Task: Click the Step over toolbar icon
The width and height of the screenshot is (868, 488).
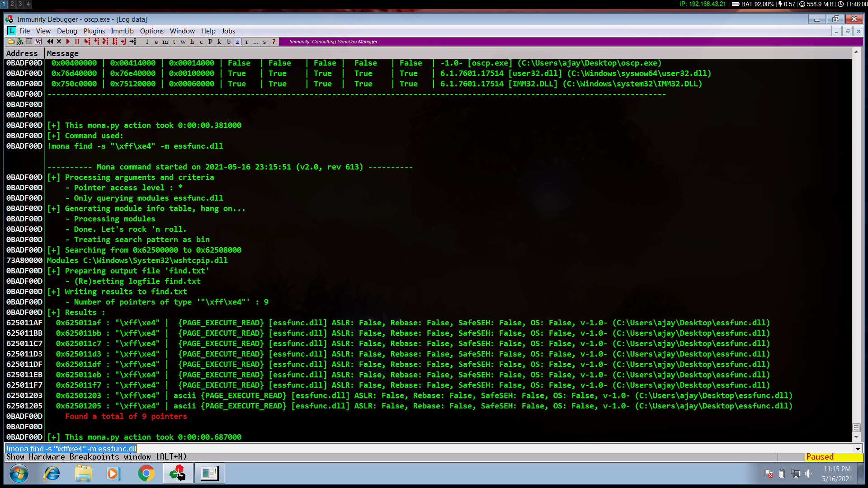Action: pyautogui.click(x=96, y=42)
